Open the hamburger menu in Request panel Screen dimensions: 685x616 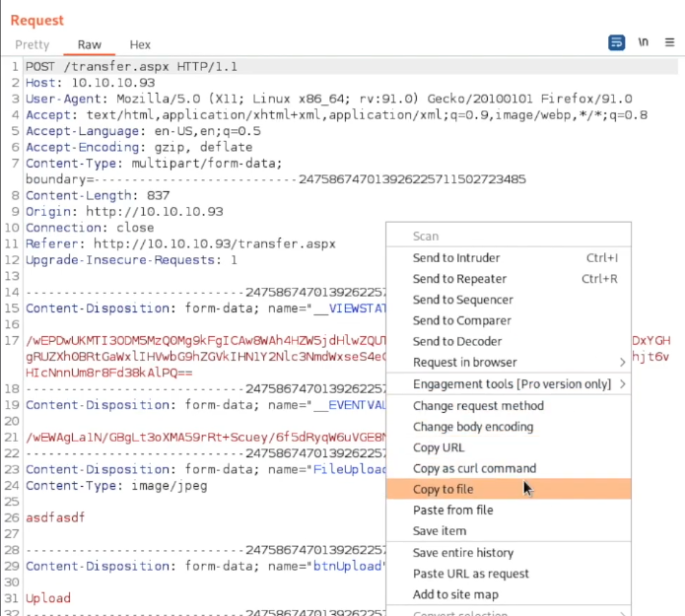[669, 42]
